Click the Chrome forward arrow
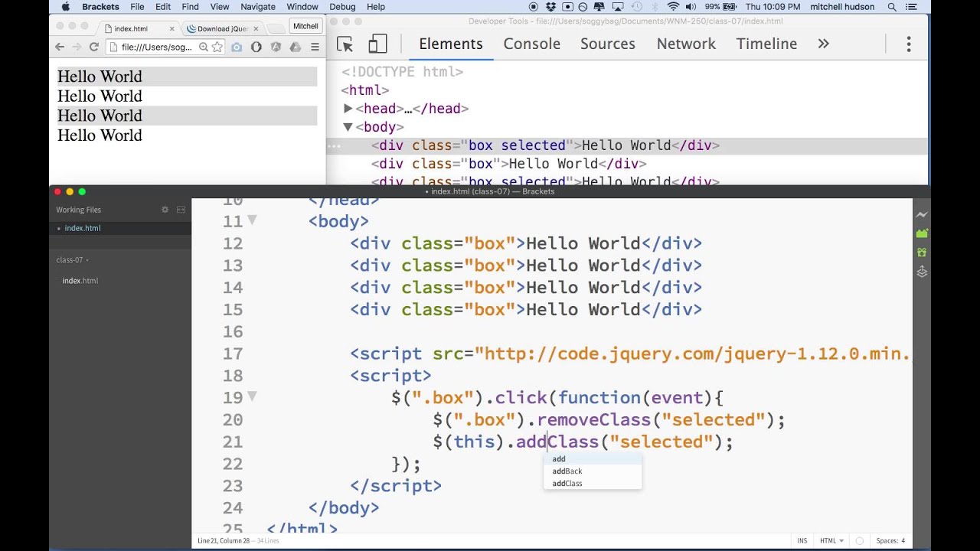Screen dimensions: 980x551 (77, 47)
